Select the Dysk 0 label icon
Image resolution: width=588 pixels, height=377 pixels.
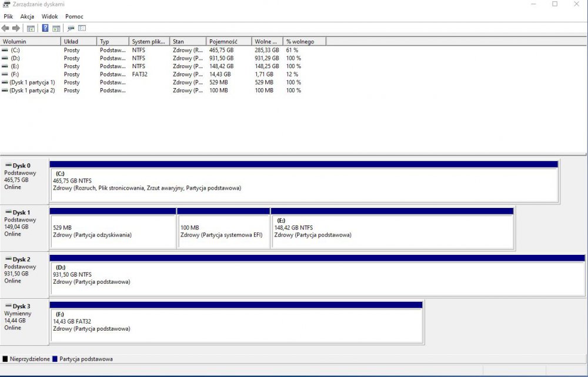(x=8, y=166)
